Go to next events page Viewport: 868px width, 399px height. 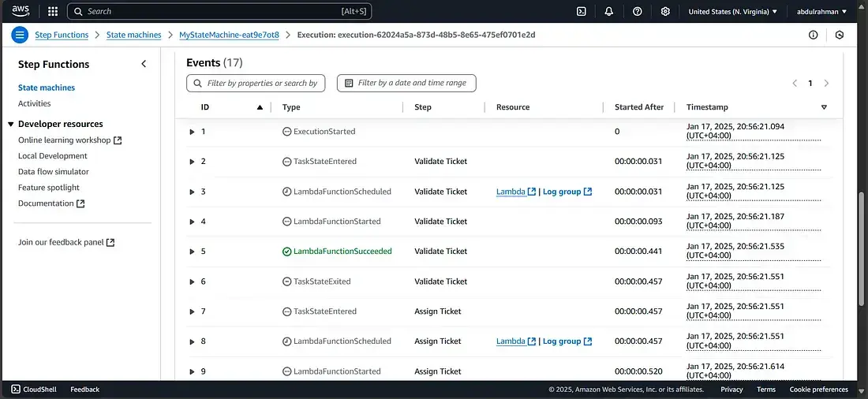(x=826, y=83)
